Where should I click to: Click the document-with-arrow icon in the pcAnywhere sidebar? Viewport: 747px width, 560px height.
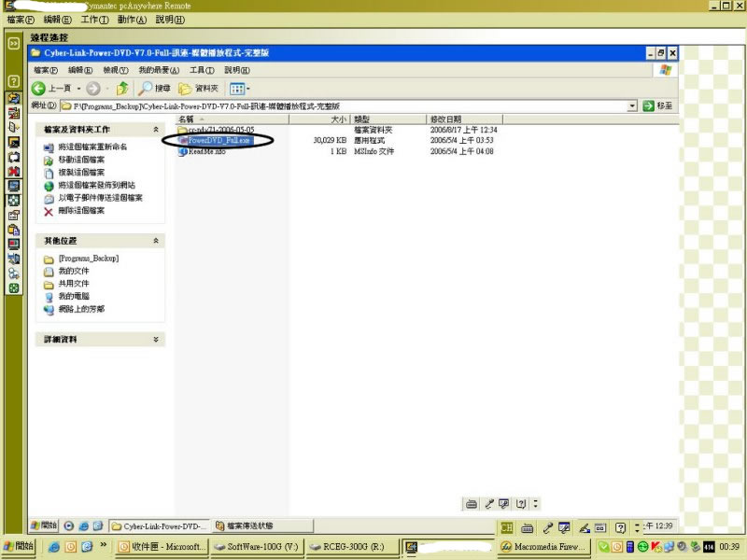click(14, 127)
